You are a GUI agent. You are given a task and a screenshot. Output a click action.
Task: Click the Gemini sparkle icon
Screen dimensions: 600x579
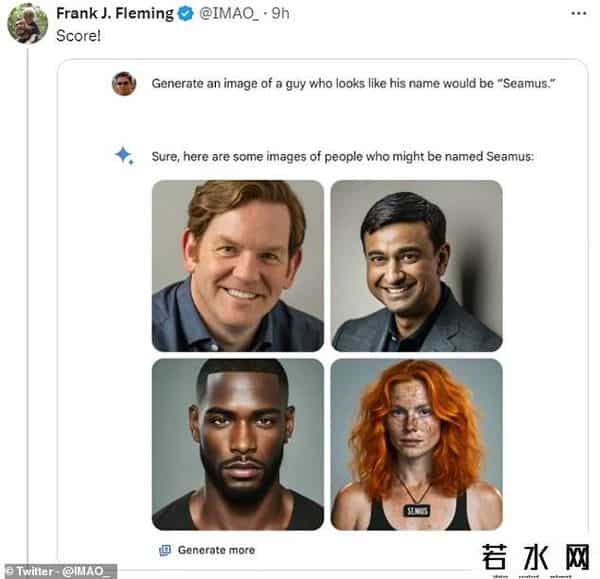pos(124,155)
